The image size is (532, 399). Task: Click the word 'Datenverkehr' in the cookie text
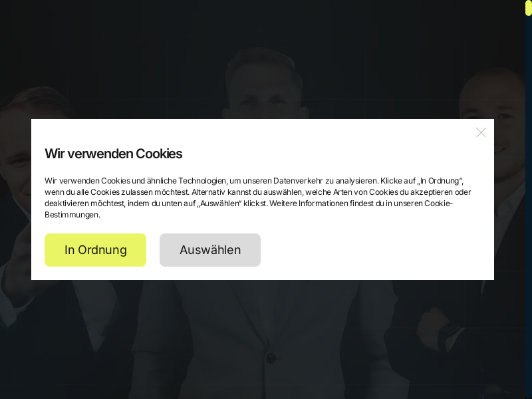click(298, 181)
